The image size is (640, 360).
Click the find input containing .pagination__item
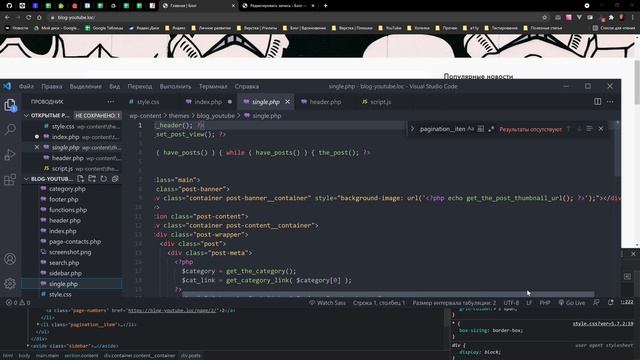pyautogui.click(x=442, y=129)
